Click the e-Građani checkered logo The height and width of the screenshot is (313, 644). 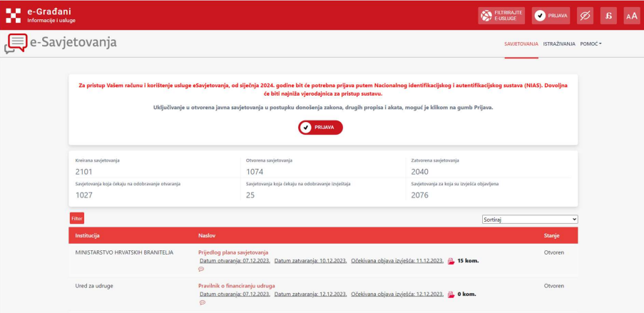tap(13, 15)
